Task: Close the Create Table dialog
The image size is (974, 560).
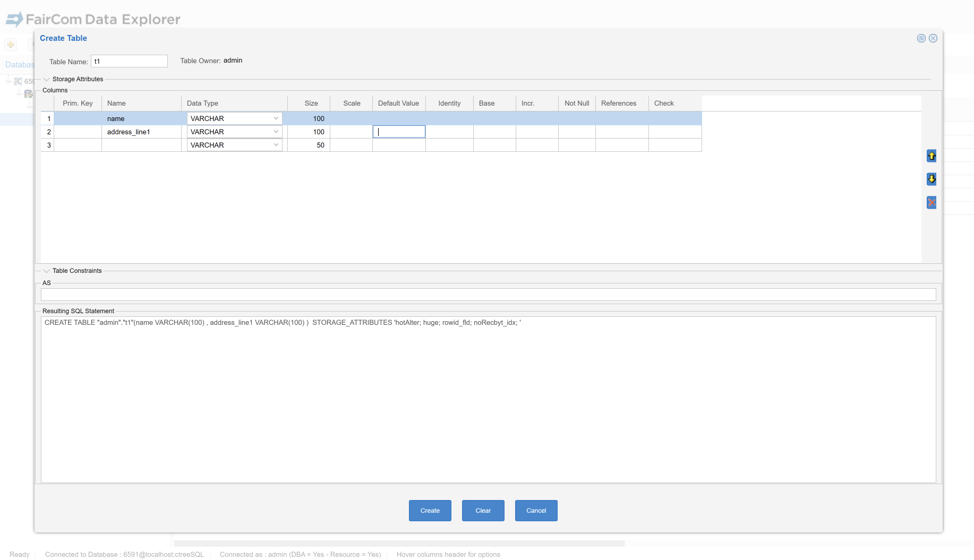Action: [933, 38]
